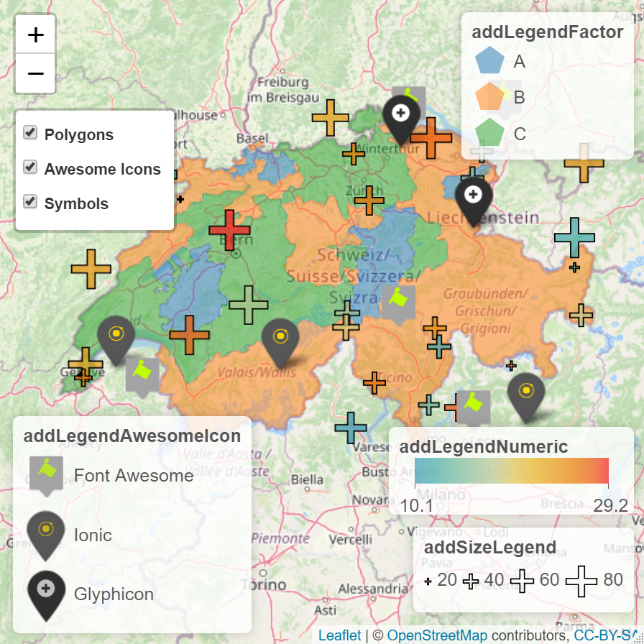Click the green flag marker near Geneva
This screenshot has height=644, width=644.
click(x=142, y=373)
